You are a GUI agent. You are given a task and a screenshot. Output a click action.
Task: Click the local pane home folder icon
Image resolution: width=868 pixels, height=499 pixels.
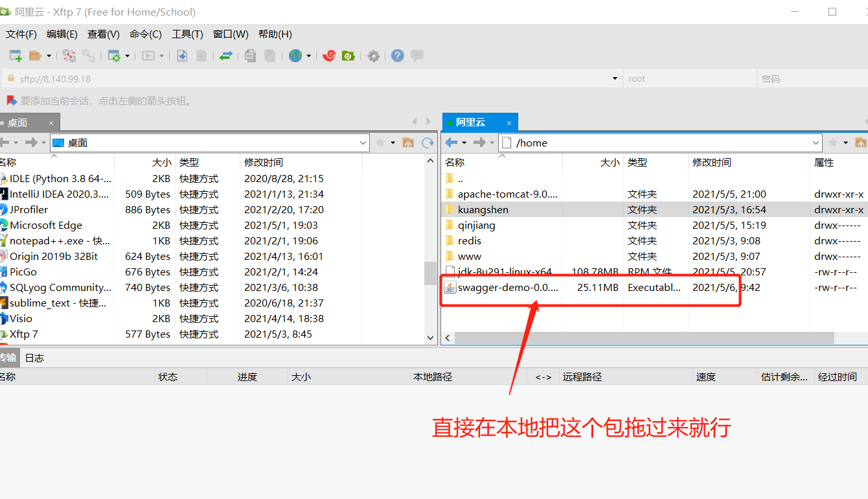click(x=408, y=143)
